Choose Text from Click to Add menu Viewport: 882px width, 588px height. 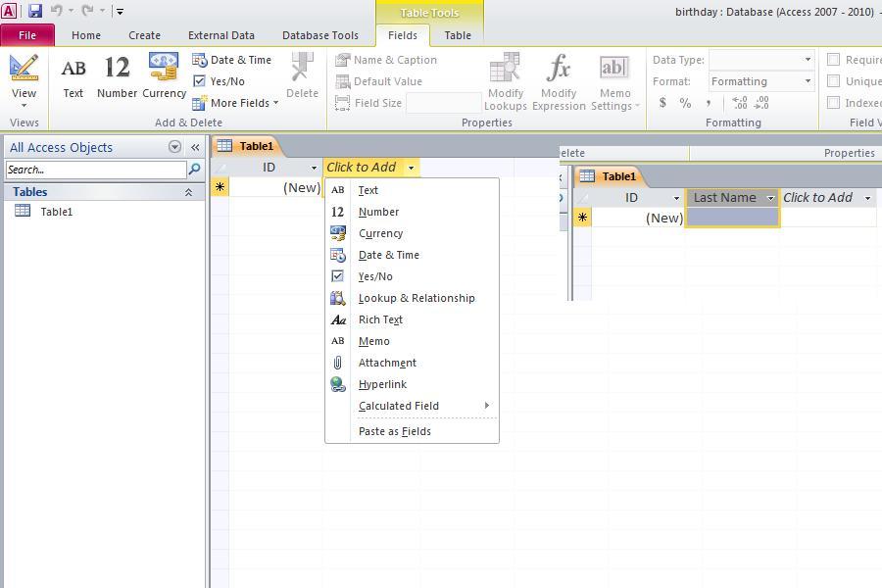412,190
